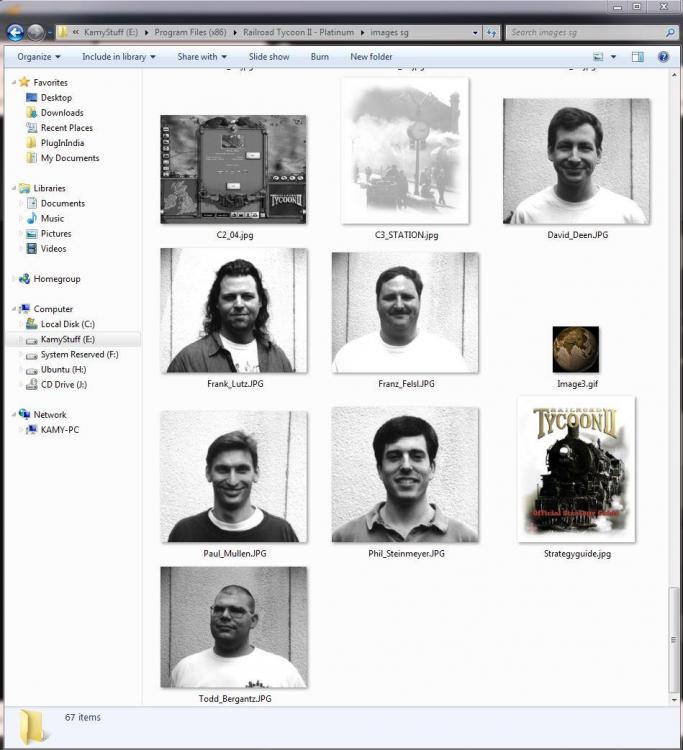Click the Help question mark icon
Image resolution: width=683 pixels, height=750 pixels.
663,57
